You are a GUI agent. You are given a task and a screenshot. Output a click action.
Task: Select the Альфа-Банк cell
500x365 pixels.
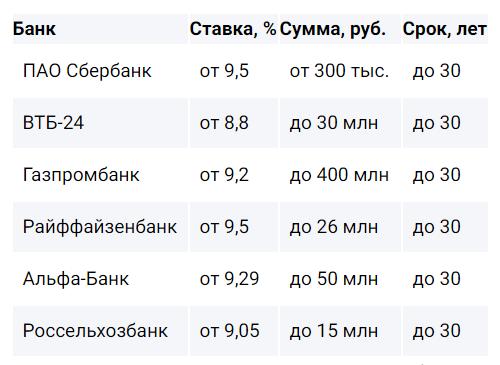point(100,279)
